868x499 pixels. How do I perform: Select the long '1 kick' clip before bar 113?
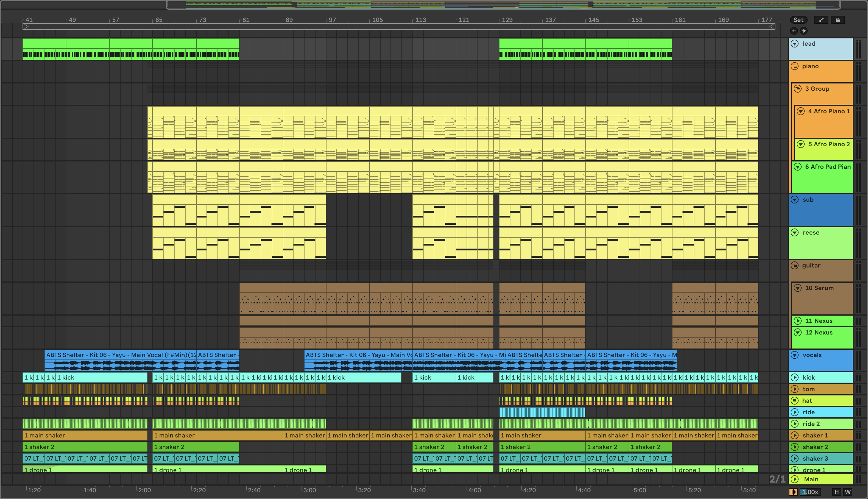pos(364,378)
